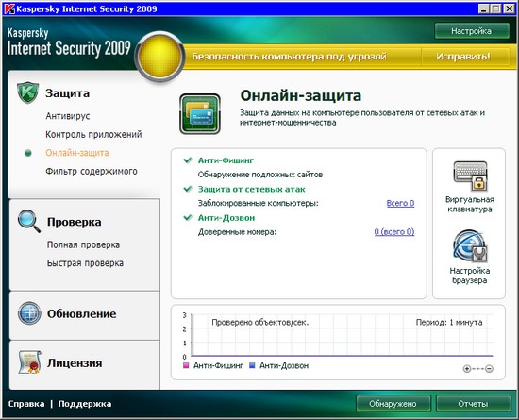Click the Всего 0 blocked computers link
The width and height of the screenshot is (519, 420).
(x=400, y=203)
